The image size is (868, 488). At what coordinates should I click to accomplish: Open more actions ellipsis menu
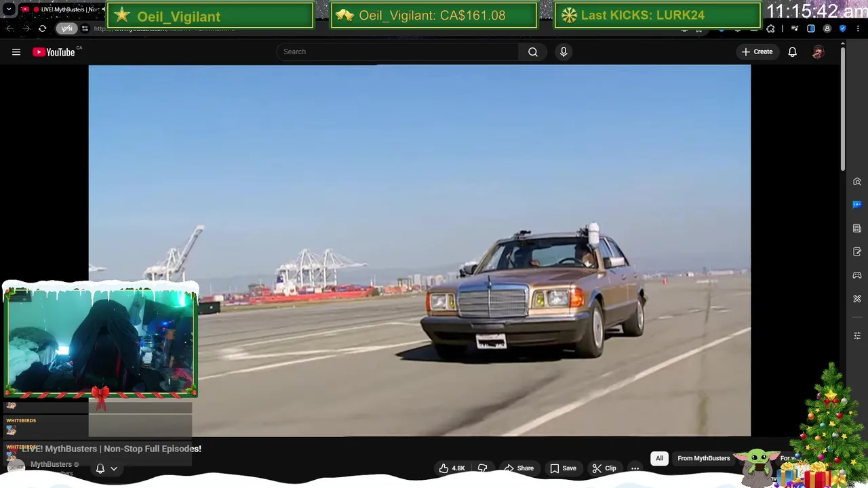click(635, 468)
